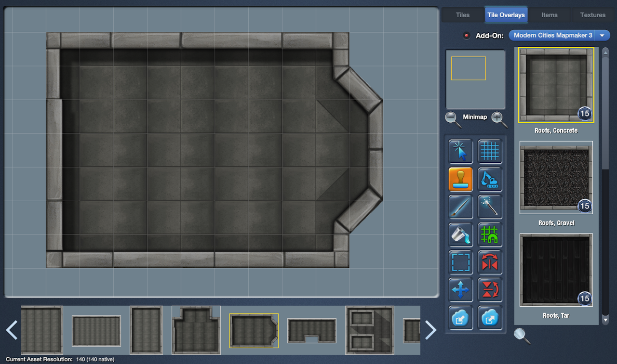Click the 15 count badge on Tar
The width and height of the screenshot is (617, 364).
[585, 299]
